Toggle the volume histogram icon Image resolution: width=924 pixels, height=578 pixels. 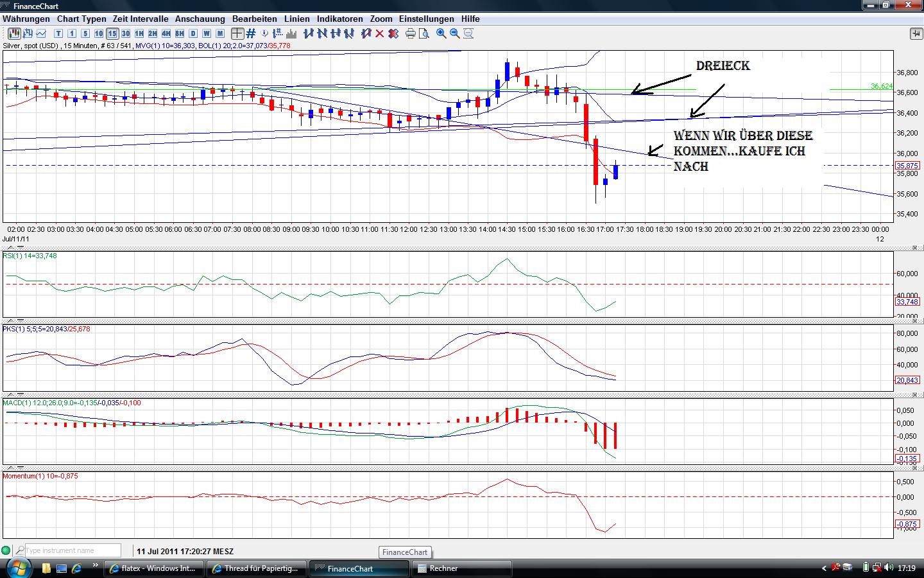coord(291,33)
